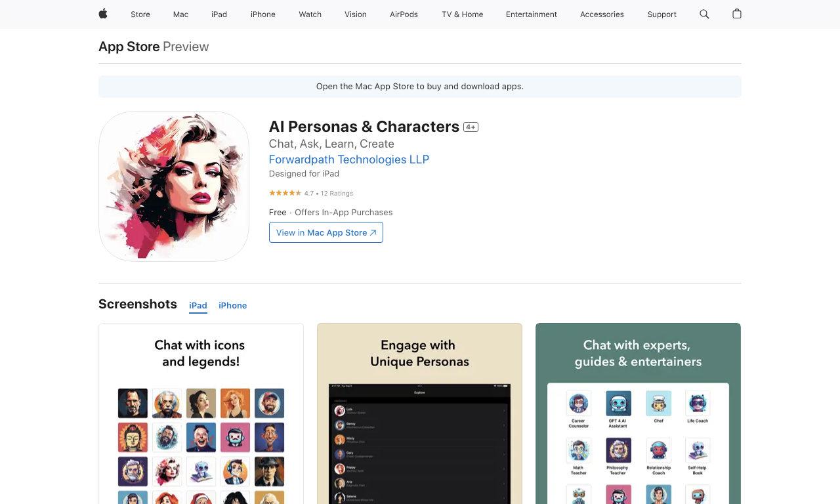Screen dimensions: 840x504
Task: Open the search magnifier icon
Action: (x=704, y=14)
